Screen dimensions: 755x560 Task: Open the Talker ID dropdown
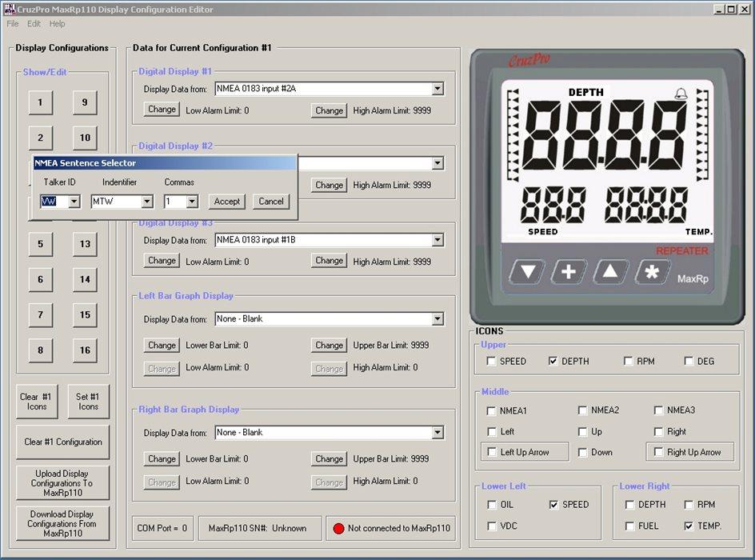point(74,202)
